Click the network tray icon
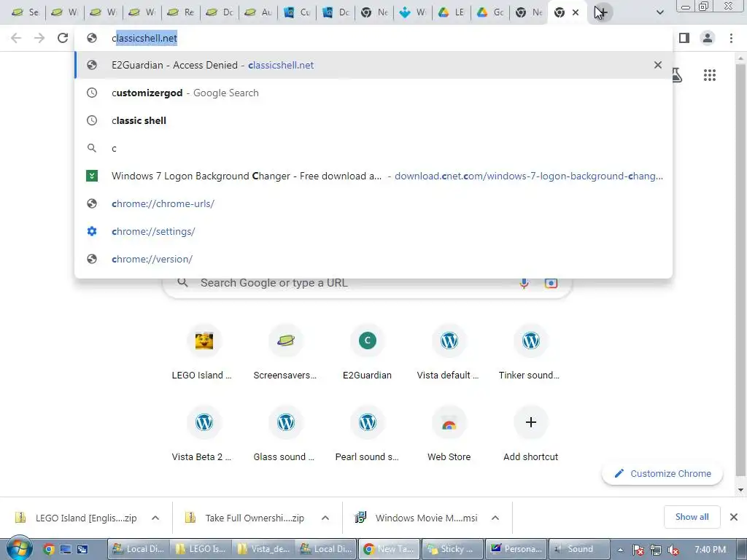This screenshot has height=560, width=747. [656, 550]
